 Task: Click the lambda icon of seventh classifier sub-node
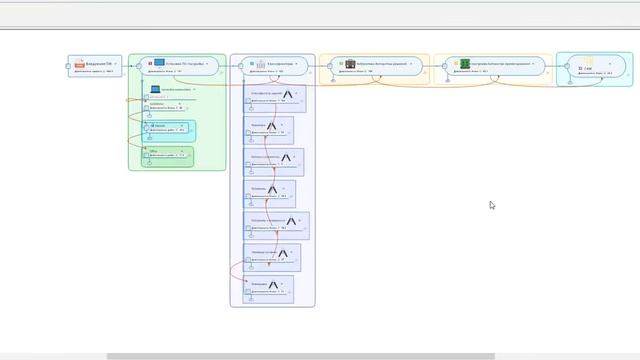click(273, 284)
